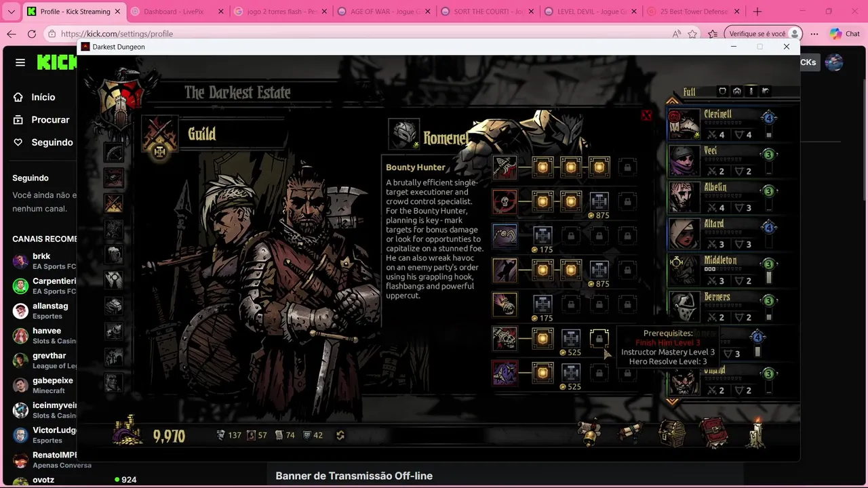Buy the 525 gold upgrade for Finish Him
The width and height of the screenshot is (868, 488).
click(571, 338)
